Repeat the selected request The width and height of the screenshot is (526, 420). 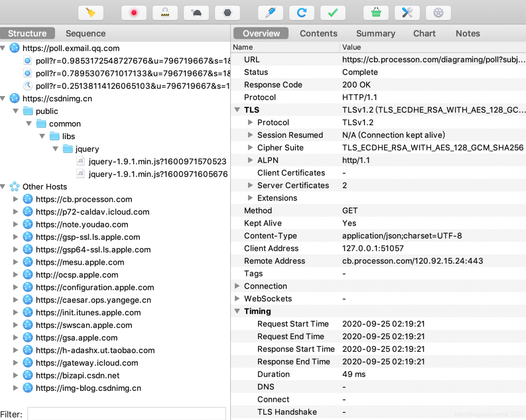click(302, 13)
